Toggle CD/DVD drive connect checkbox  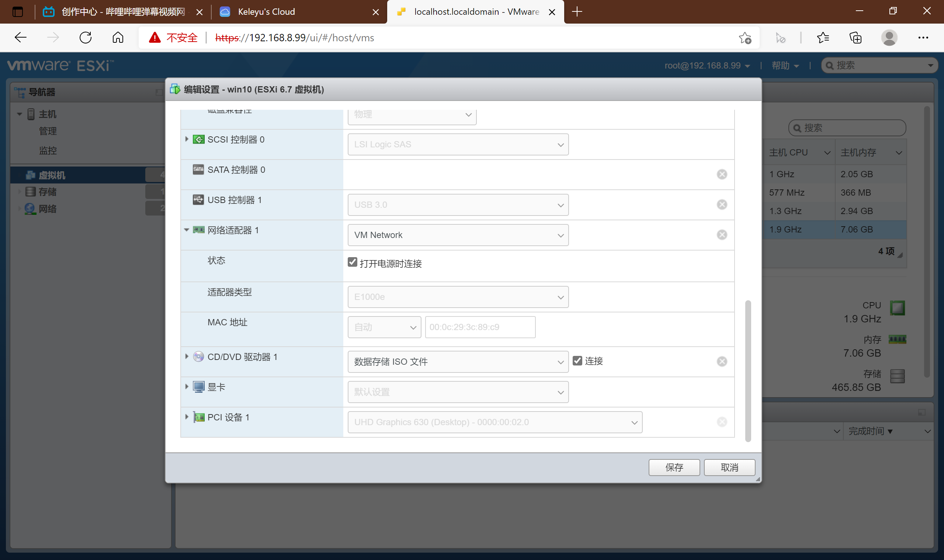(x=577, y=360)
